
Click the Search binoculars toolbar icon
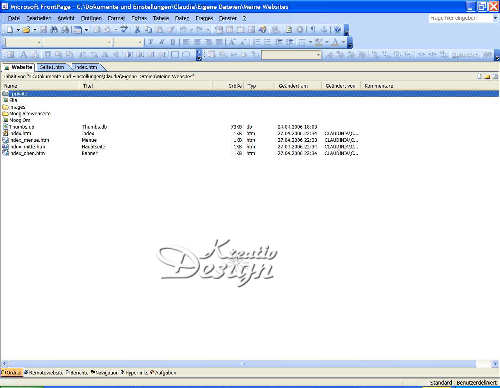pyautogui.click(x=54, y=30)
